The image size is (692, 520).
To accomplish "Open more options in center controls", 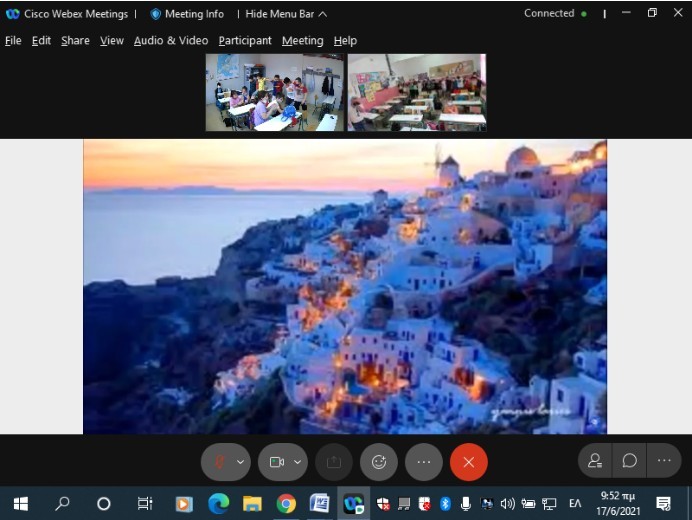I will click(x=424, y=462).
